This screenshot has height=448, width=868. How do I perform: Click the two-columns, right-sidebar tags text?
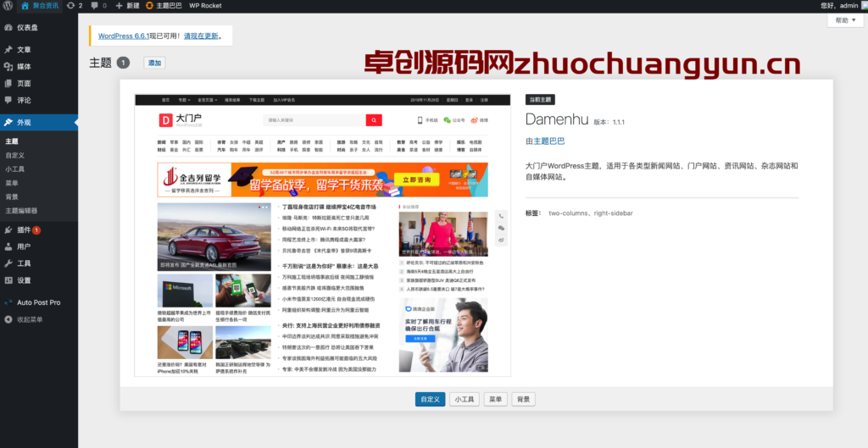tap(591, 213)
